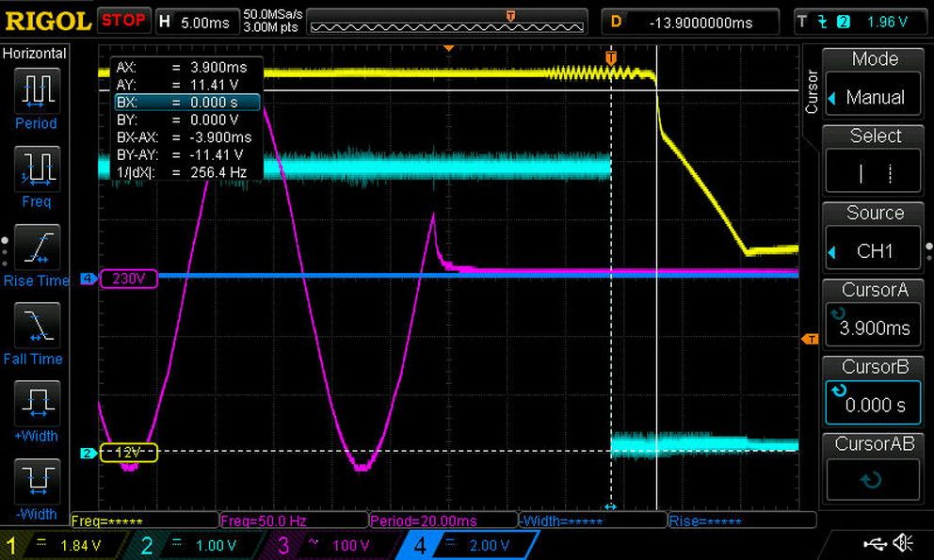Select the -Width measurement icon
Viewport: 934px width, 560px height.
tap(37, 481)
